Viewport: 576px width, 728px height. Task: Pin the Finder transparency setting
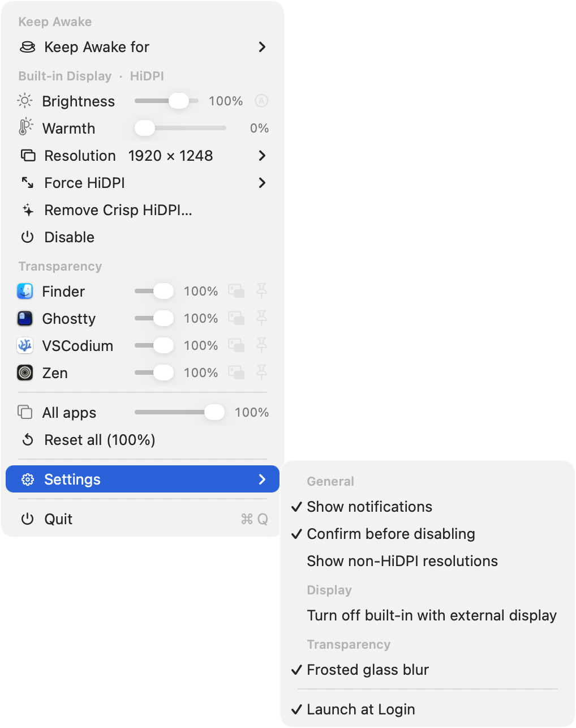coord(261,291)
